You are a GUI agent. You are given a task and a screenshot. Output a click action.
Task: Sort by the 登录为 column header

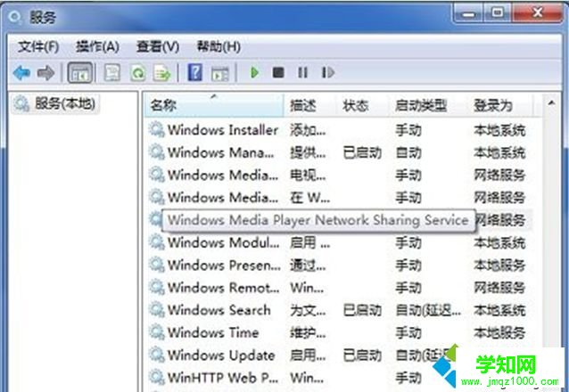500,105
